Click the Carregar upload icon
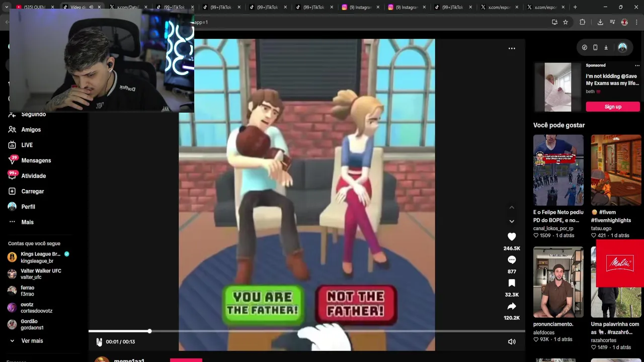 coord(12,192)
